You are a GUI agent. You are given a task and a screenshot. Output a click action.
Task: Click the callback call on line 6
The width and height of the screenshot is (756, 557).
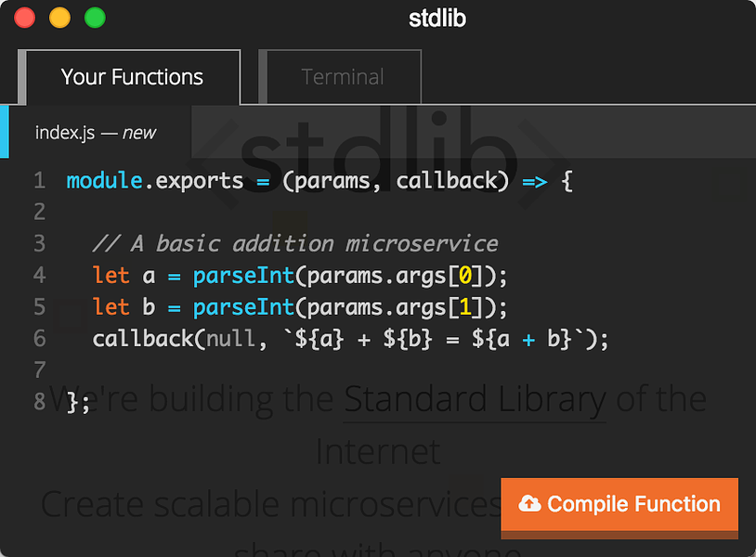click(x=143, y=339)
